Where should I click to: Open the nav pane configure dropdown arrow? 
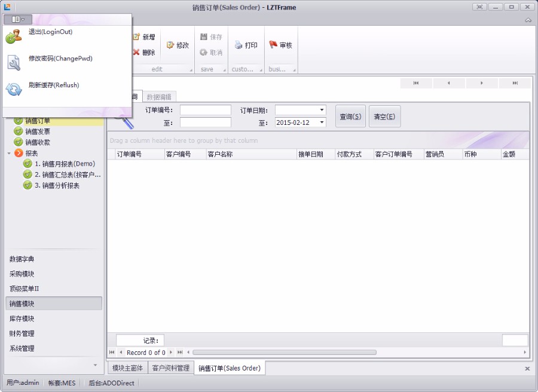pos(96,365)
